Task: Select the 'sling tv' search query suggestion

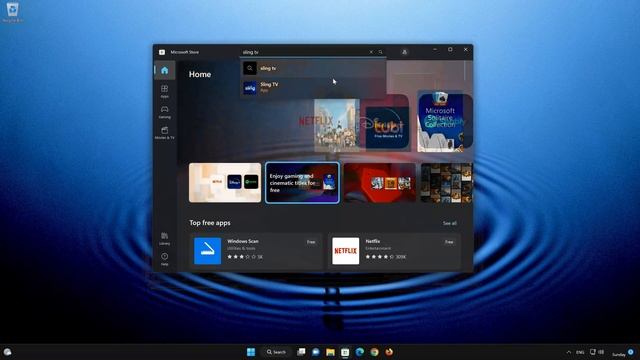Action: [x=313, y=68]
